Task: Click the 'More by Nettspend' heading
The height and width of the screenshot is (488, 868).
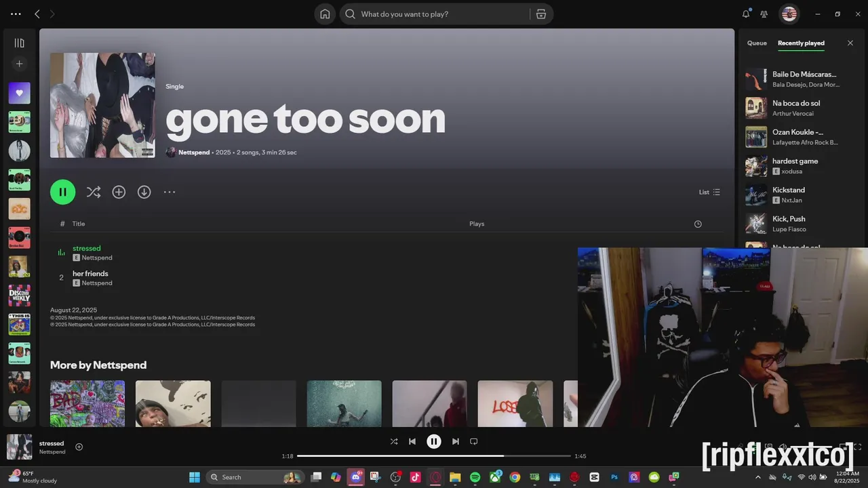Action: pyautogui.click(x=98, y=365)
